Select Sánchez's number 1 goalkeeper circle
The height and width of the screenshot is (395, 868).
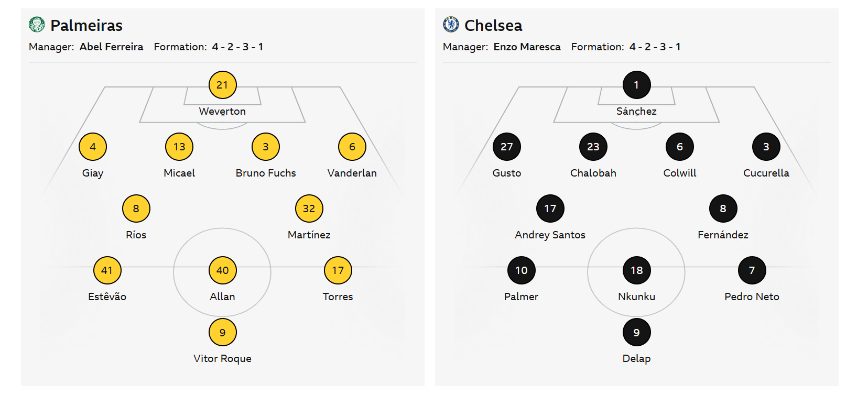pos(636,85)
